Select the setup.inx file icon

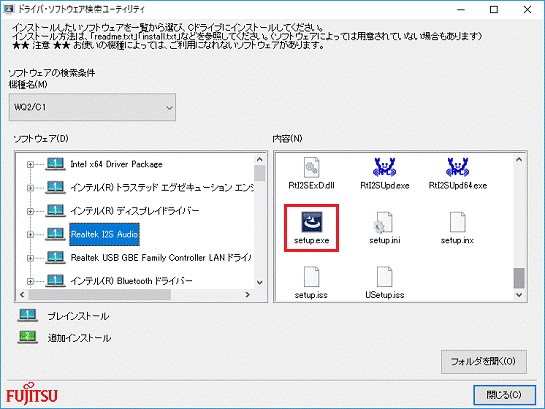pyautogui.click(x=457, y=222)
